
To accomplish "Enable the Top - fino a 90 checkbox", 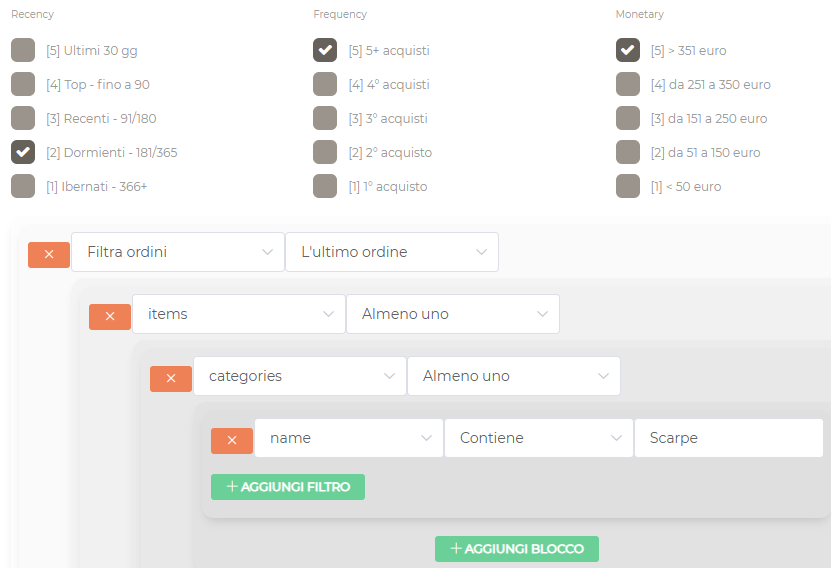I will [23, 85].
